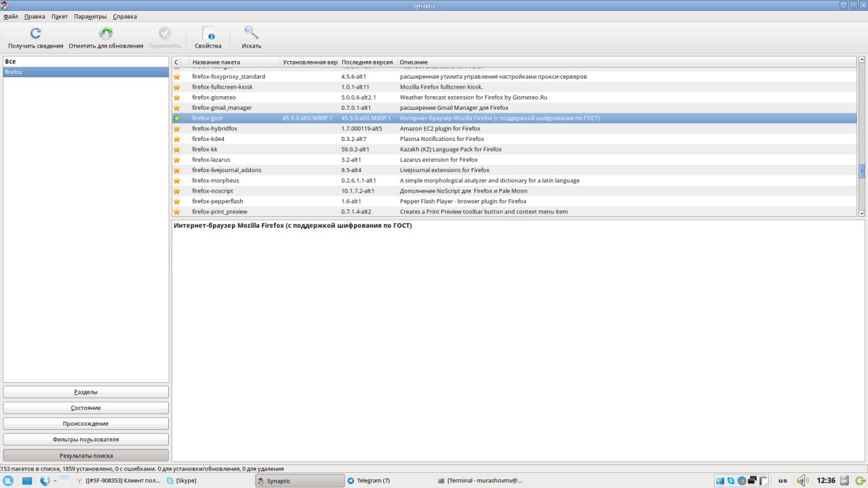This screenshot has width=868, height=488.
Task: Click Фильтры пользователя button
Action: click(86, 439)
